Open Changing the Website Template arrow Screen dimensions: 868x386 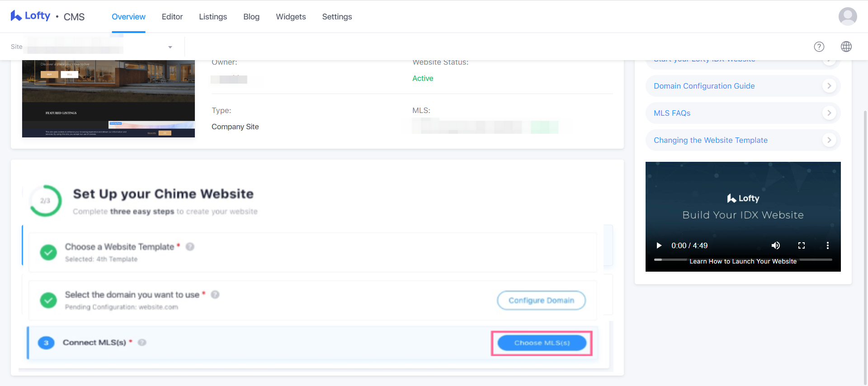click(x=829, y=140)
